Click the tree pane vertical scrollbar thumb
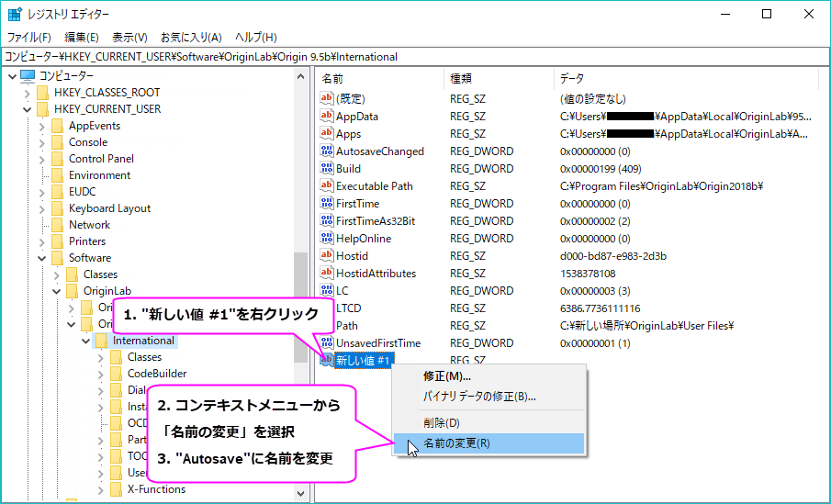The image size is (831, 504). pos(301,308)
